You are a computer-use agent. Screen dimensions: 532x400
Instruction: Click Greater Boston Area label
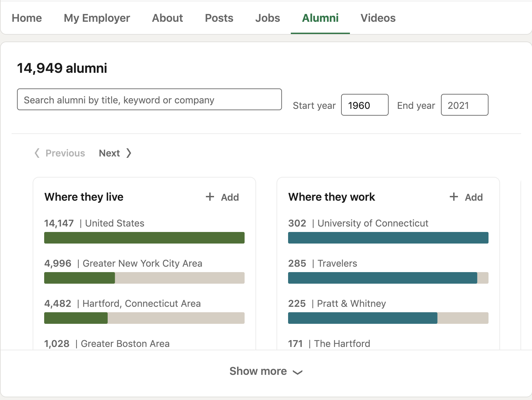(125, 344)
